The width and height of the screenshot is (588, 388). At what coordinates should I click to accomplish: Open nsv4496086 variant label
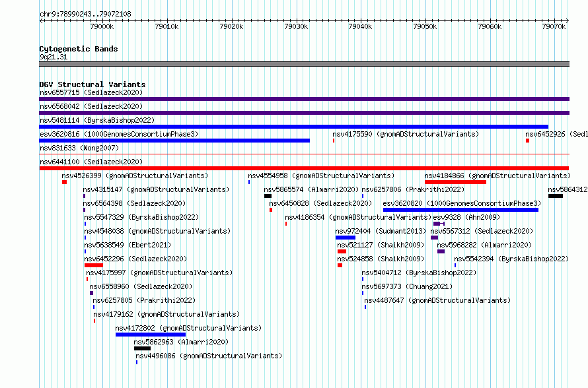click(x=209, y=356)
